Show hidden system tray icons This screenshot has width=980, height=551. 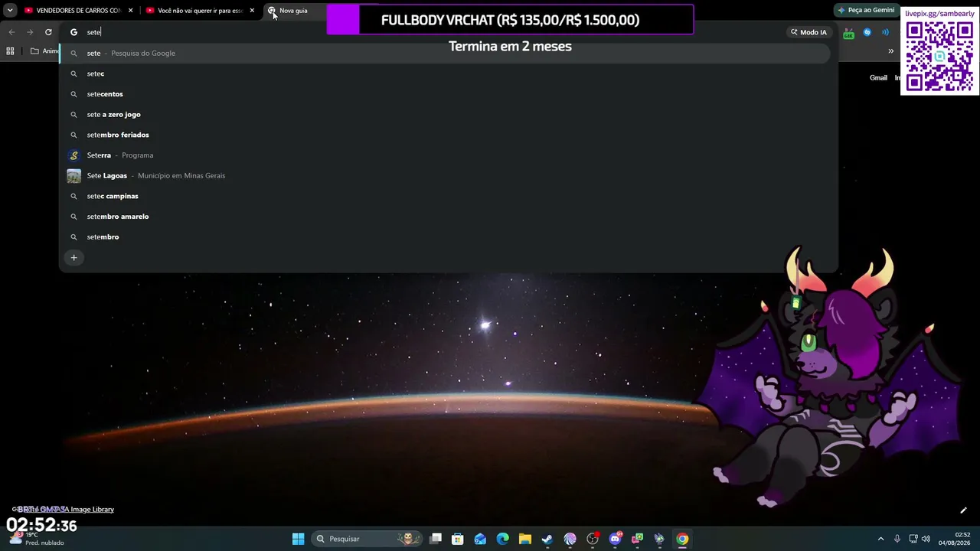880,539
